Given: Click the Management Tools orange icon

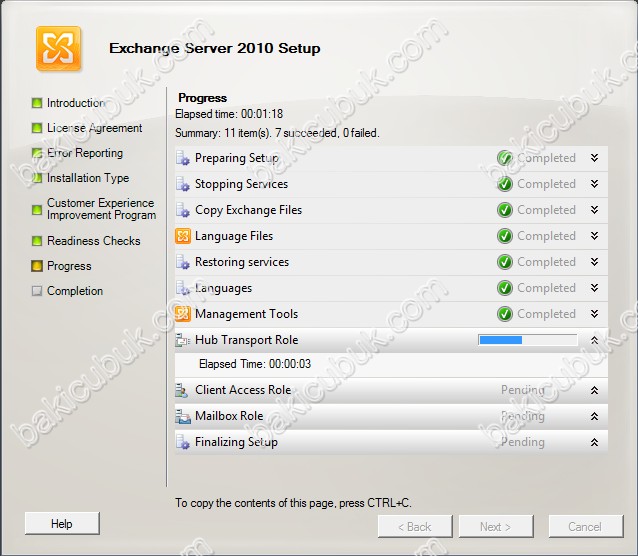Looking at the screenshot, I should 183,314.
